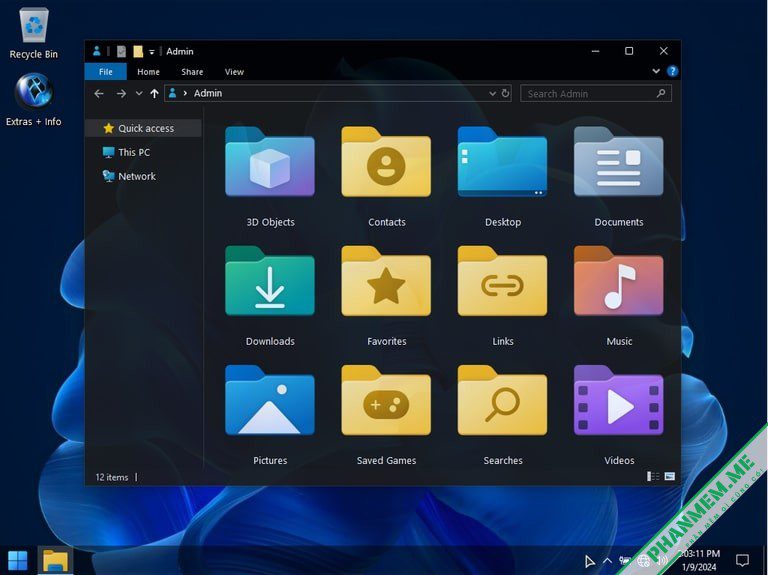Open Customize Quick Access Toolbar dropdown

(152, 52)
